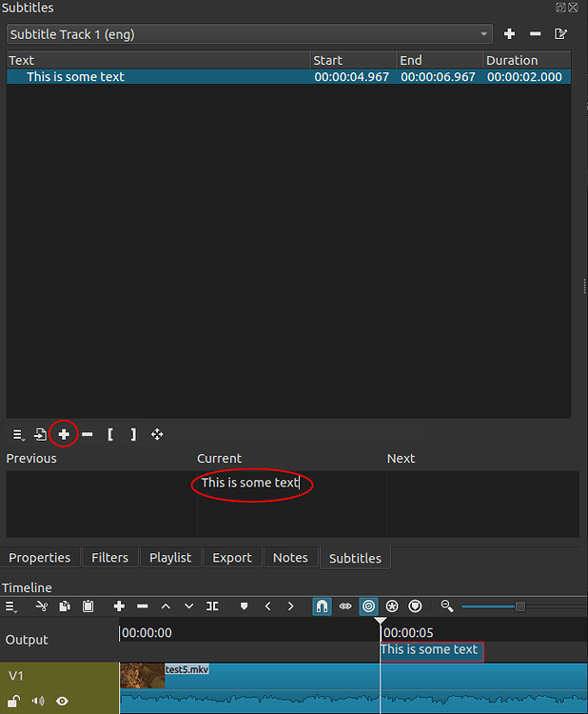Sort by the Text column header
The height and width of the screenshot is (714, 588).
click(158, 60)
